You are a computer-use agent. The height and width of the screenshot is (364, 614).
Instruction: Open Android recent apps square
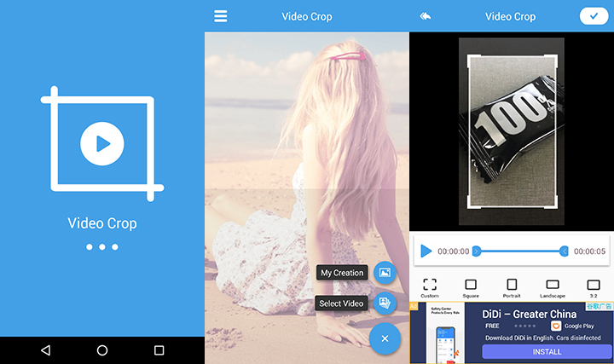[x=159, y=350]
